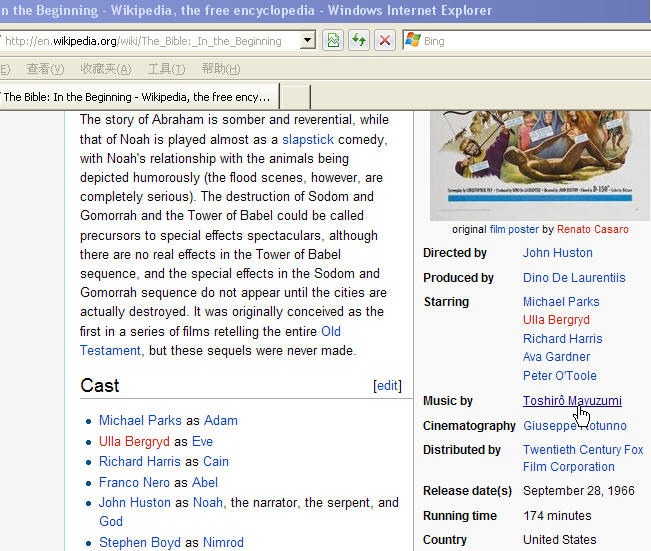This screenshot has height=551, width=651.
Task: Click the refresh page icon
Action: tap(359, 40)
